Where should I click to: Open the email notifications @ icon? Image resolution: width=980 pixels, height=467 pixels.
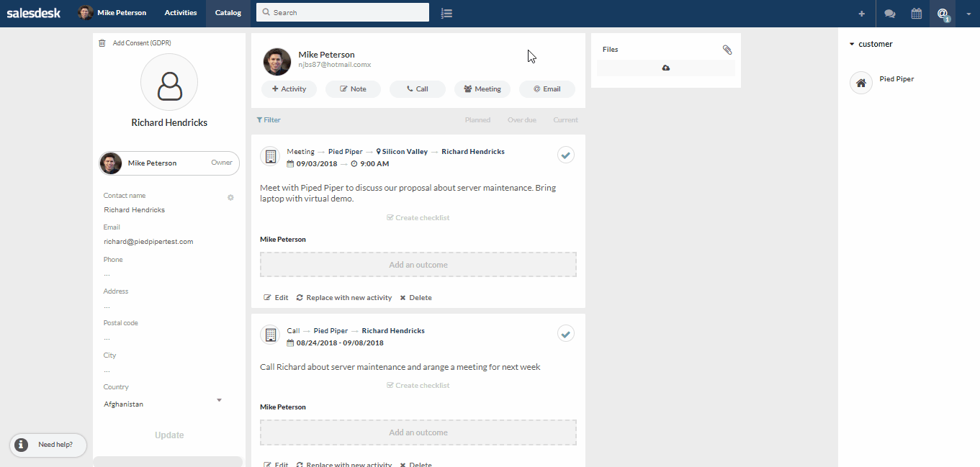pyautogui.click(x=942, y=14)
